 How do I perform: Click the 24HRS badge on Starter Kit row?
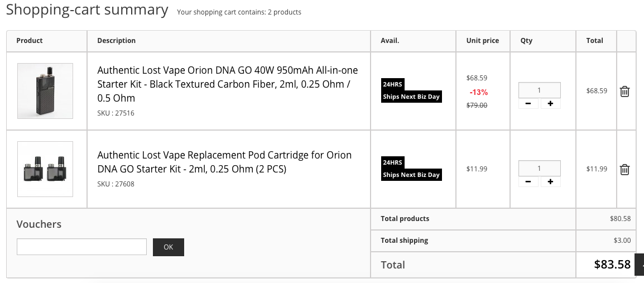[x=393, y=84]
